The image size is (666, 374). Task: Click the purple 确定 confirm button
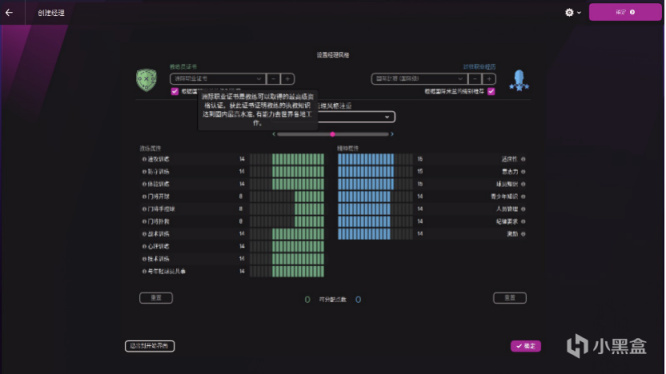526,346
